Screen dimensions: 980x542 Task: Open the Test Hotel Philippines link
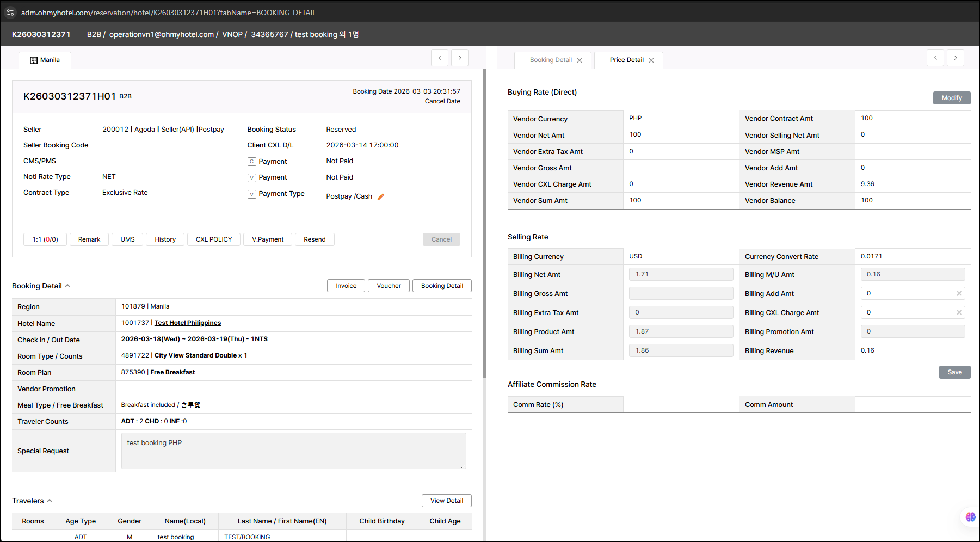click(x=188, y=323)
